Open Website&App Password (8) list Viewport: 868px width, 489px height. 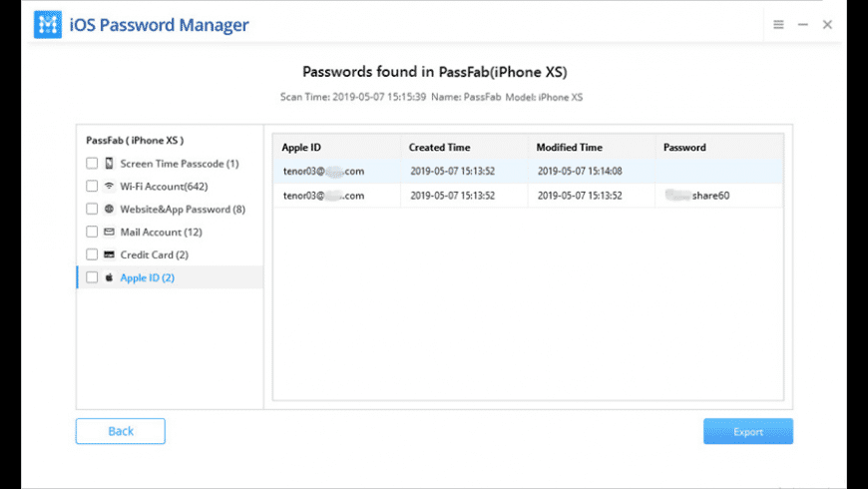[182, 210]
